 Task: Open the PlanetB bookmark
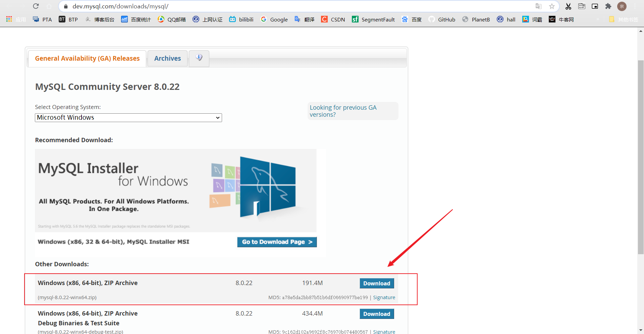point(476,19)
